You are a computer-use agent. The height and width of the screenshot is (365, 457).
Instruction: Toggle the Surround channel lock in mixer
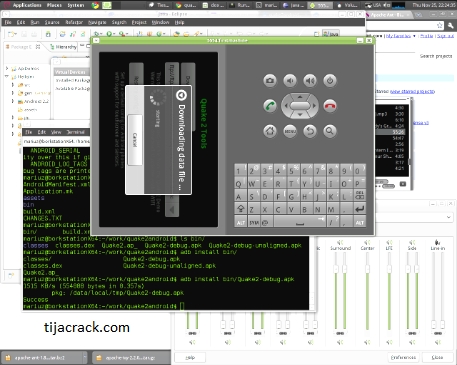tap(340, 333)
